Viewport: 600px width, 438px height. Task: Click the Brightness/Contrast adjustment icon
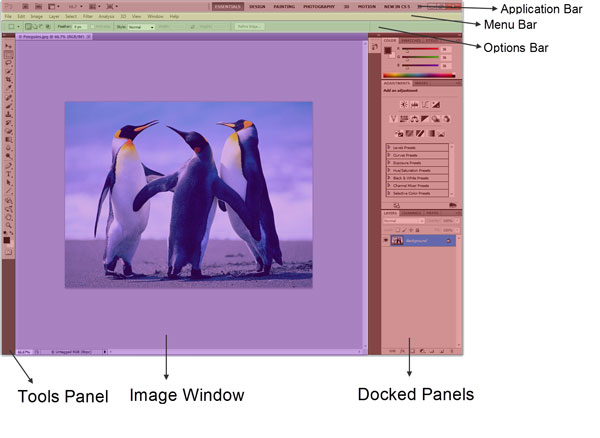(402, 104)
